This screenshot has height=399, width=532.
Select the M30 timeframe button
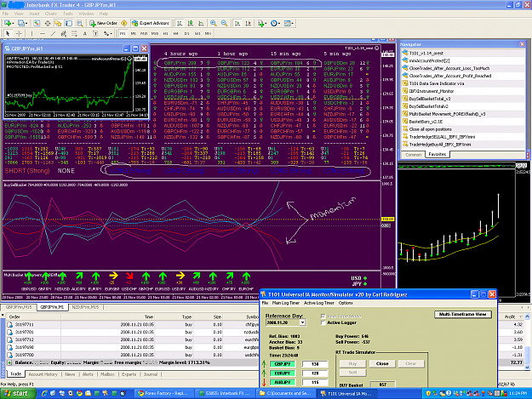(155, 33)
